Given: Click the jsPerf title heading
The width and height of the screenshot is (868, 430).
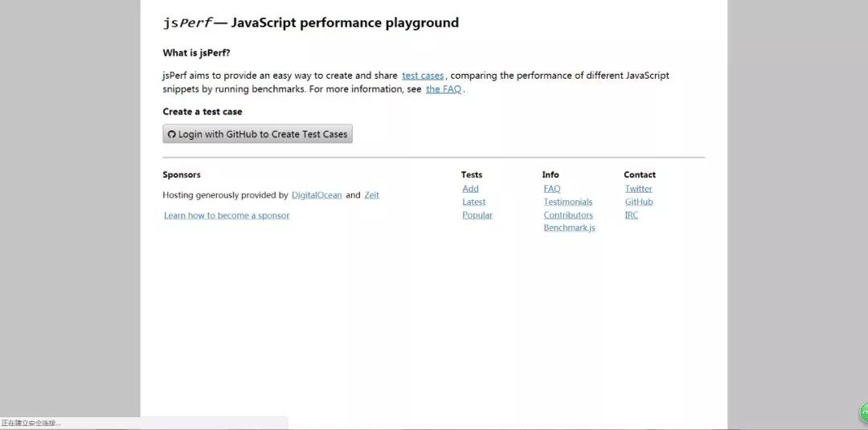Looking at the screenshot, I should coord(310,23).
